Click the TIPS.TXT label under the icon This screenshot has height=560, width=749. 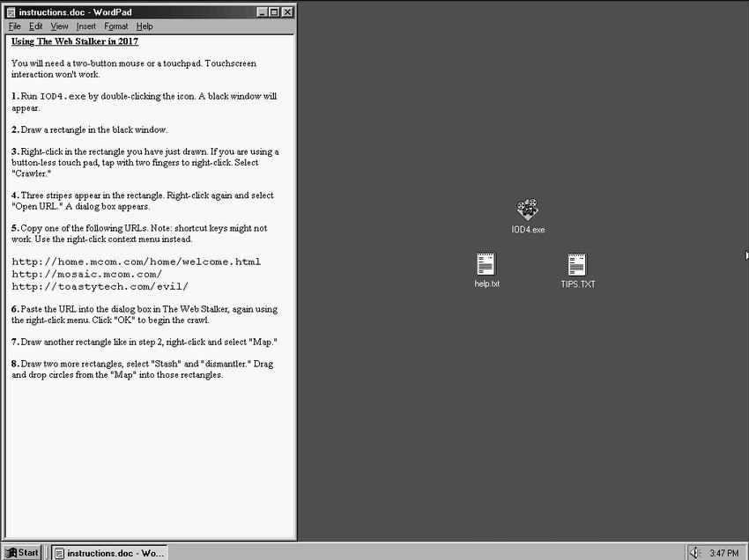click(x=578, y=284)
